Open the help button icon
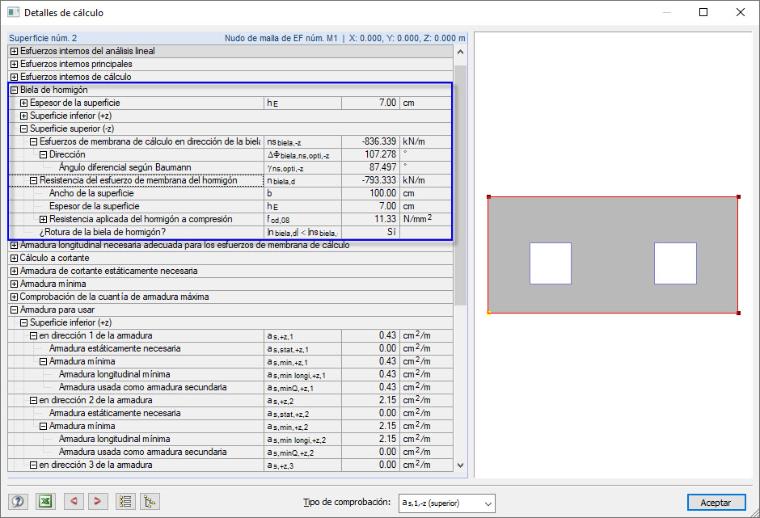 (x=18, y=501)
